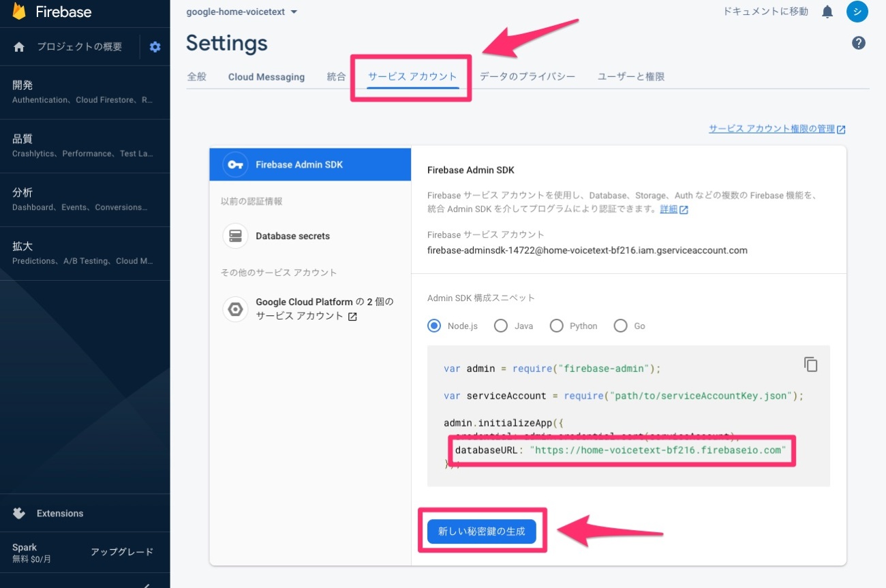Click the Google Cloud Platform hexagon icon
This screenshot has height=588, width=886.
click(x=236, y=309)
